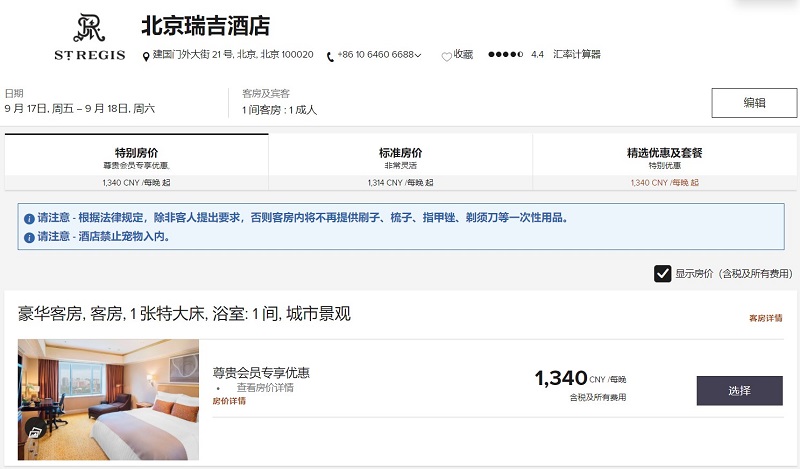Click the St. Regis logo
Screen dimensions: 800x469
90,37
